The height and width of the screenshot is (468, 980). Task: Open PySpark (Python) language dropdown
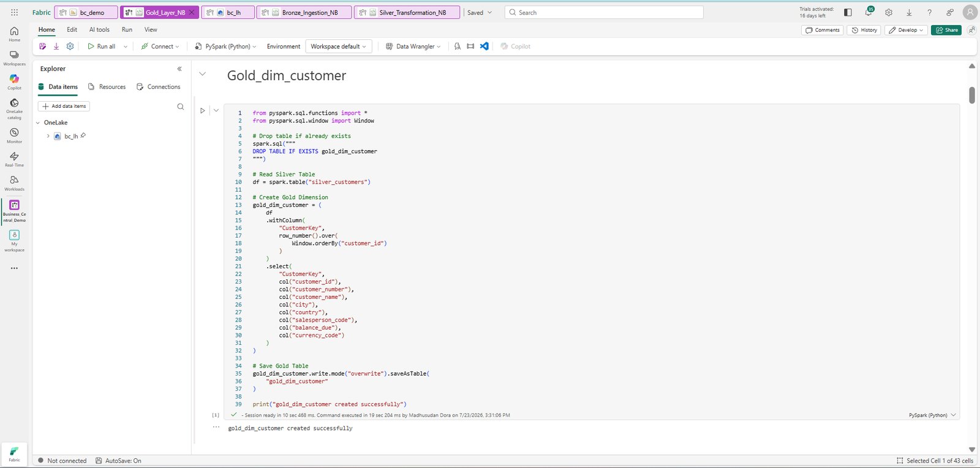[x=225, y=47]
